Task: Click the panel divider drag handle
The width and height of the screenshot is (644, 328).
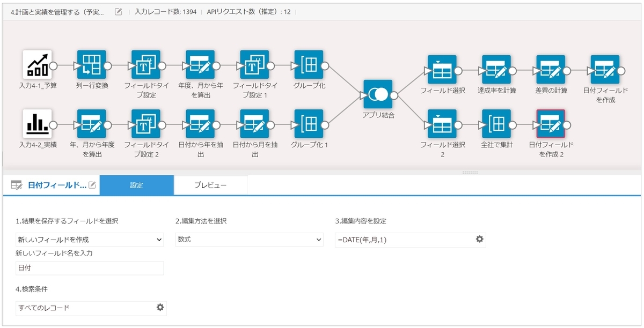Action: (x=470, y=173)
